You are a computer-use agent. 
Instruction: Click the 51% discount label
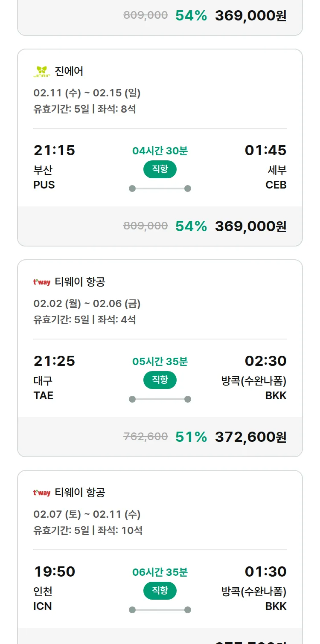(x=191, y=437)
